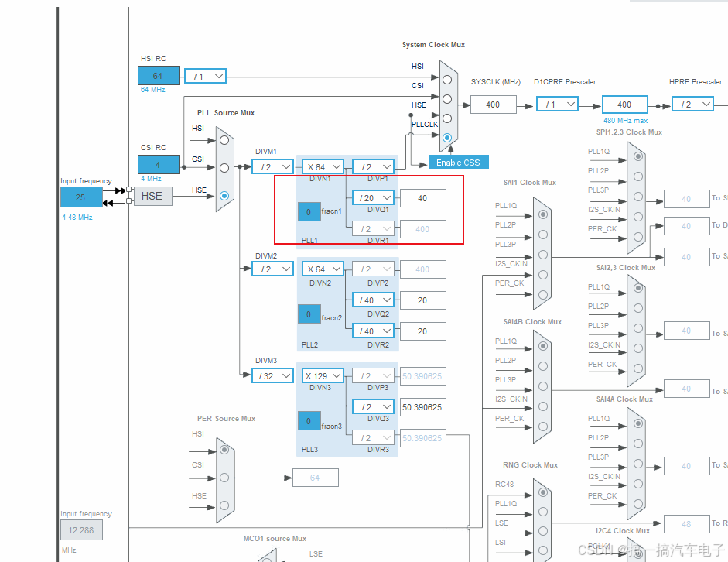Select PLL1Q in RNG Clock Mux
728x562 pixels.
543,512
